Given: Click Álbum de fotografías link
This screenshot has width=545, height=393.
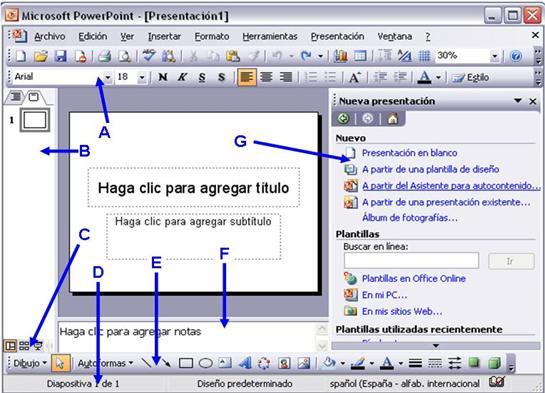Looking at the screenshot, I should pos(410,218).
